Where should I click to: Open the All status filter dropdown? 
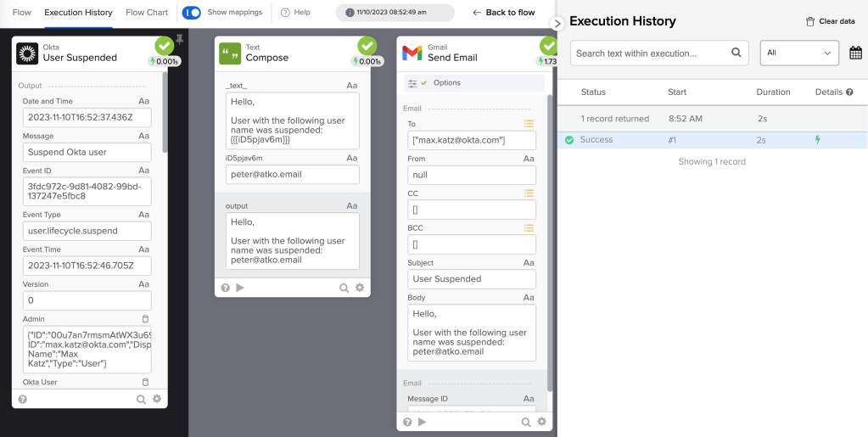point(799,53)
